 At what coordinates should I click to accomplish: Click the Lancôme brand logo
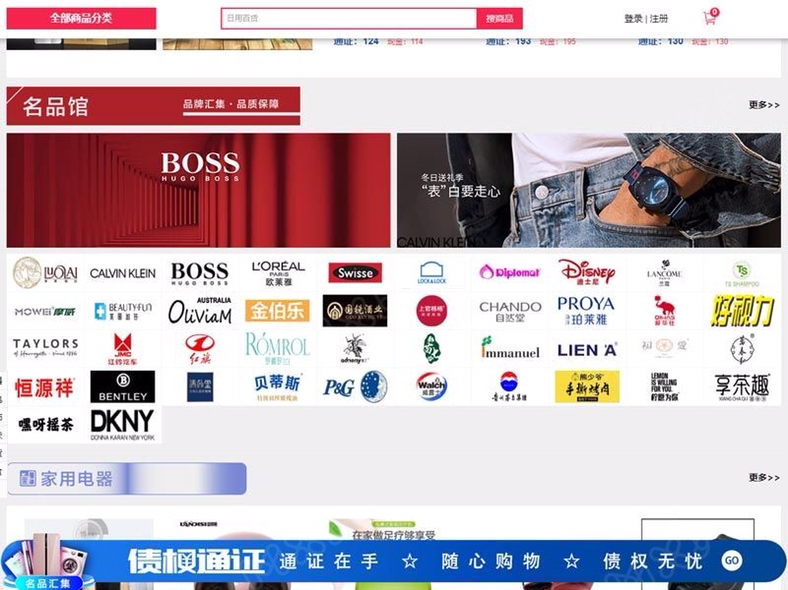click(x=664, y=273)
